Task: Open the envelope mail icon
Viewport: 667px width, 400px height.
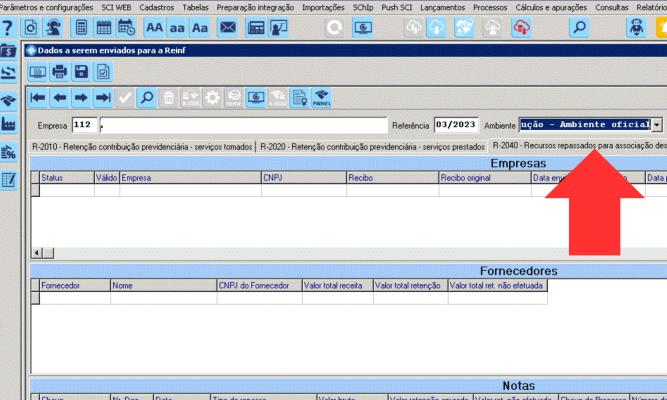Action: coord(228,28)
